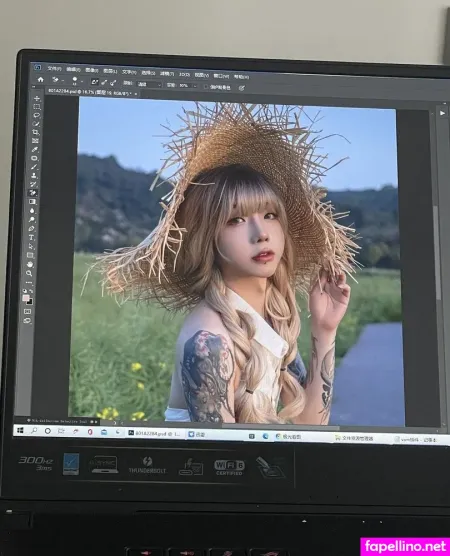This screenshot has width=450, height=556.
Task: Select the Zoom tool
Action: 29,273
